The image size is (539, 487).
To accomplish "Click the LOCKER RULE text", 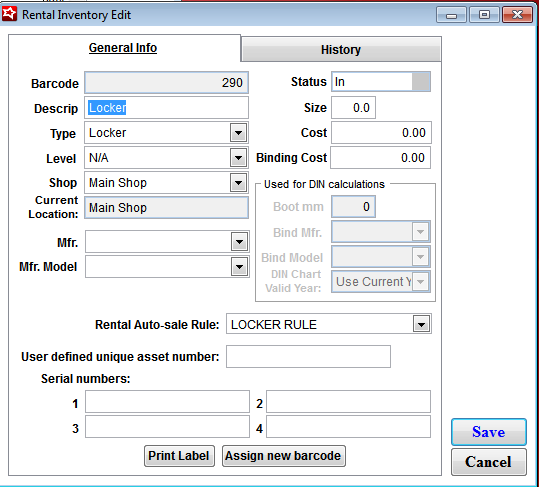I will 274,324.
